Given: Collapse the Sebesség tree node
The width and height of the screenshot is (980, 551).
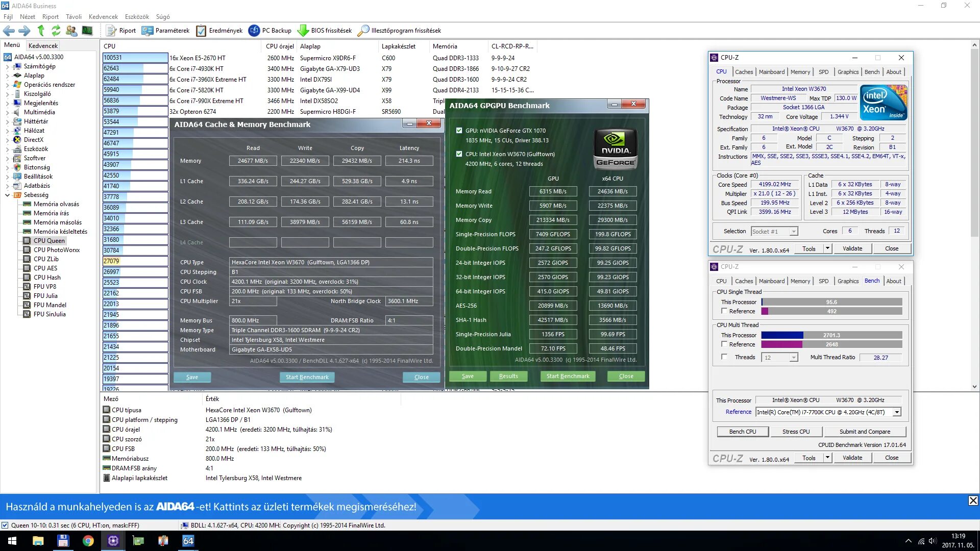Looking at the screenshot, I should 7,195.
